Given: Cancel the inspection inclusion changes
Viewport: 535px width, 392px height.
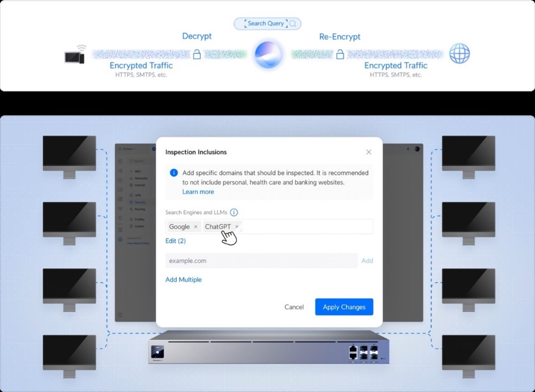Looking at the screenshot, I should [294, 307].
